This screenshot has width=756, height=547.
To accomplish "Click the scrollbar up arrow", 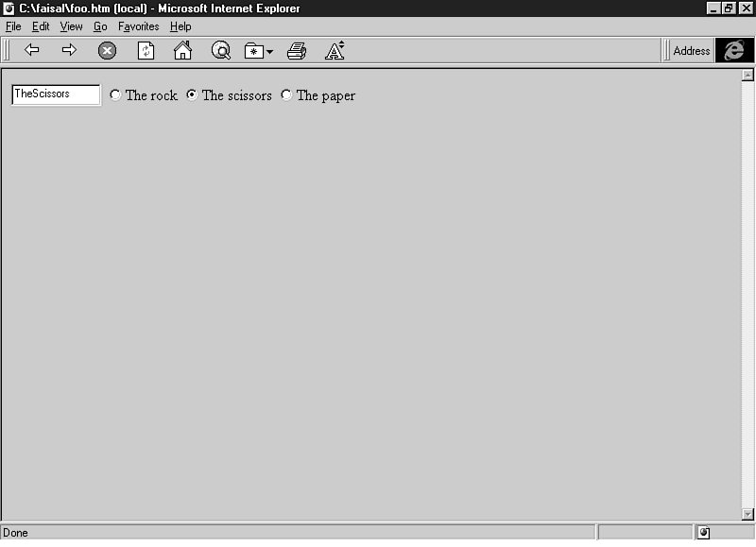I will [x=747, y=76].
